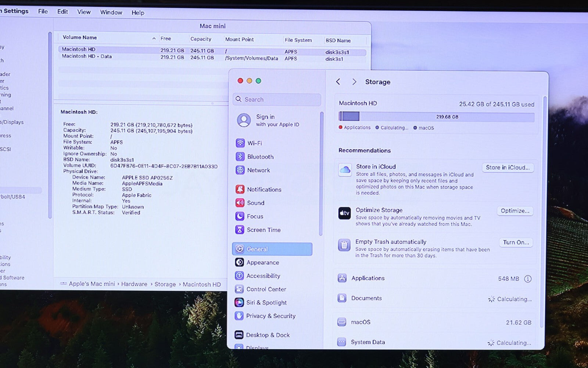588x368 pixels.
Task: Click the Documents category icon
Action: click(342, 298)
